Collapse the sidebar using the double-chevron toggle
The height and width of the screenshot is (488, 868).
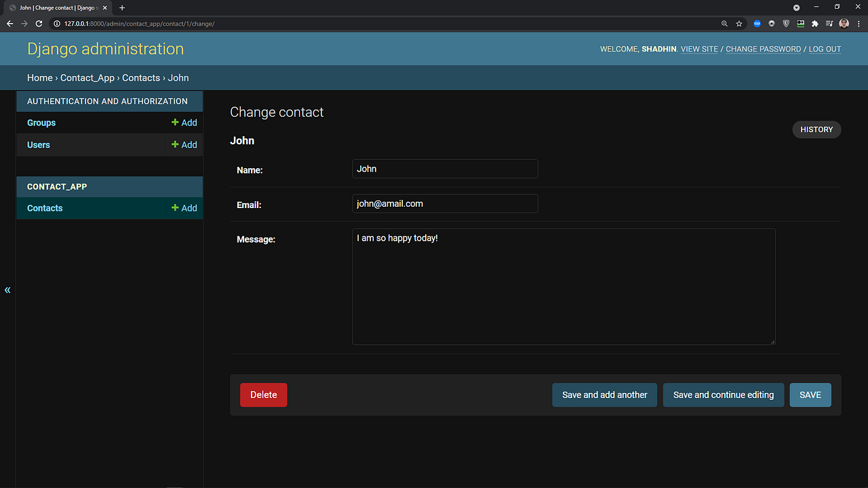[x=7, y=290]
